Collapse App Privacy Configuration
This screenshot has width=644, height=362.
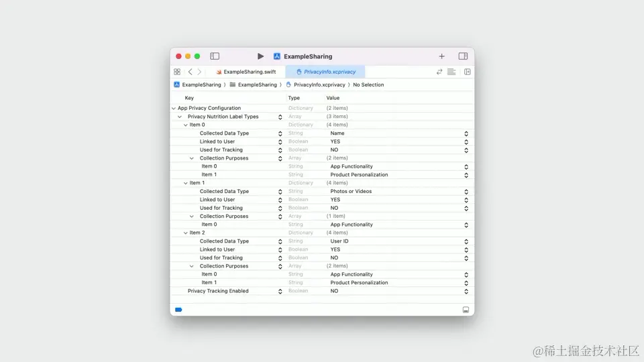click(x=174, y=109)
